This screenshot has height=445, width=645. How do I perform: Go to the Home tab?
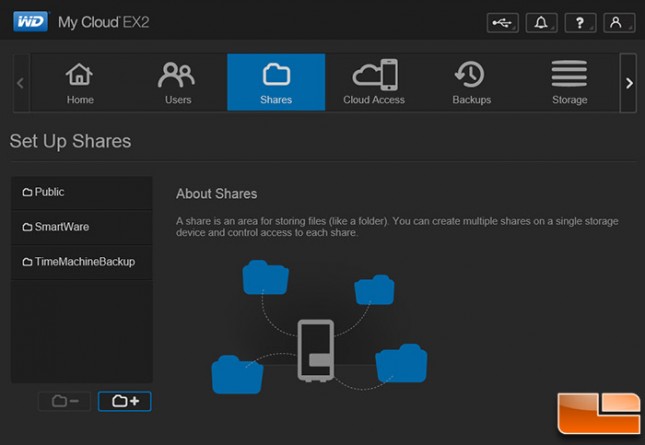[80, 82]
